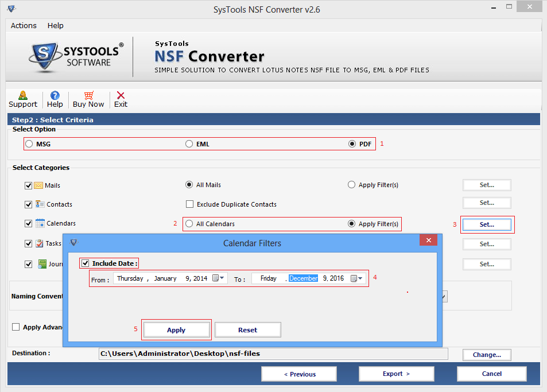Image resolution: width=547 pixels, height=392 pixels.
Task: Click the Mails envelope icon
Action: (38, 185)
